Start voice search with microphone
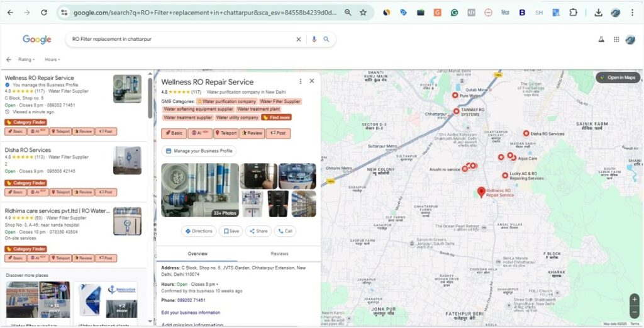The height and width of the screenshot is (328, 644). 314,40
